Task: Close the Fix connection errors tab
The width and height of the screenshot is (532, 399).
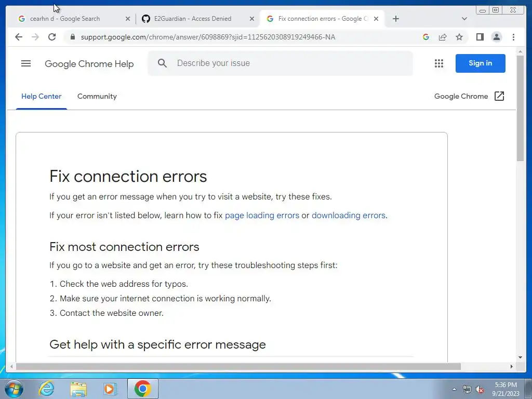Action: coord(376,19)
